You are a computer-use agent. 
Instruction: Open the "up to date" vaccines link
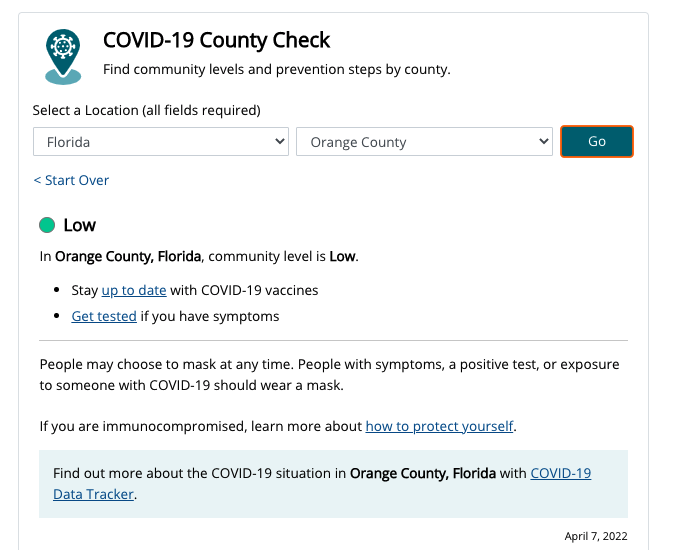[x=134, y=291]
